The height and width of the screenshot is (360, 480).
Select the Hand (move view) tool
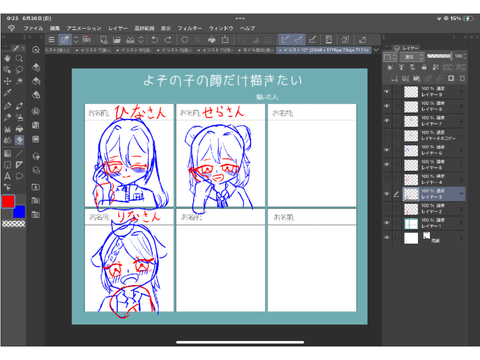click(x=7, y=58)
